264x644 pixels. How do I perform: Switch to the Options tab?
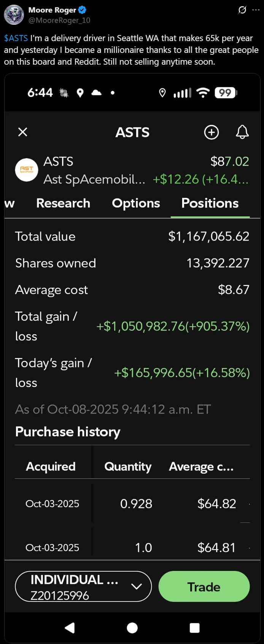pyautogui.click(x=136, y=203)
